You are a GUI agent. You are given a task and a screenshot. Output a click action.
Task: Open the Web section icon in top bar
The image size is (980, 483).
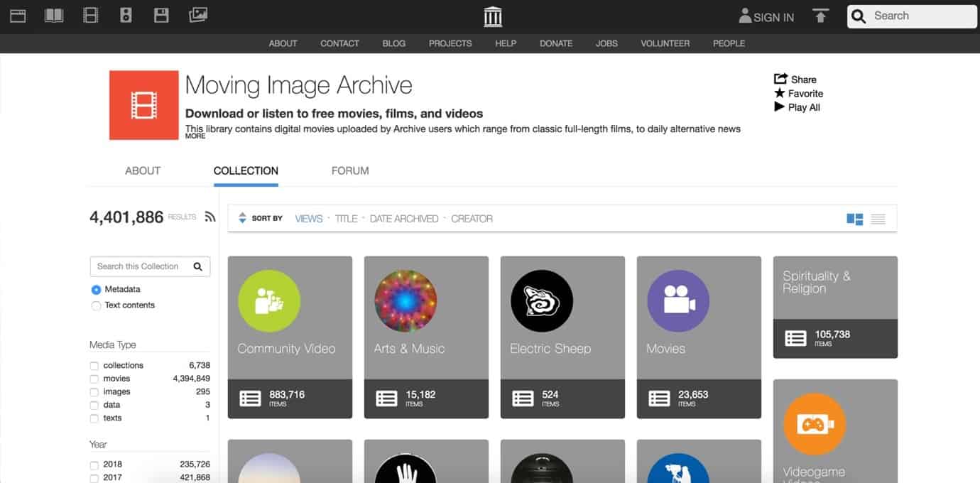pyautogui.click(x=18, y=15)
